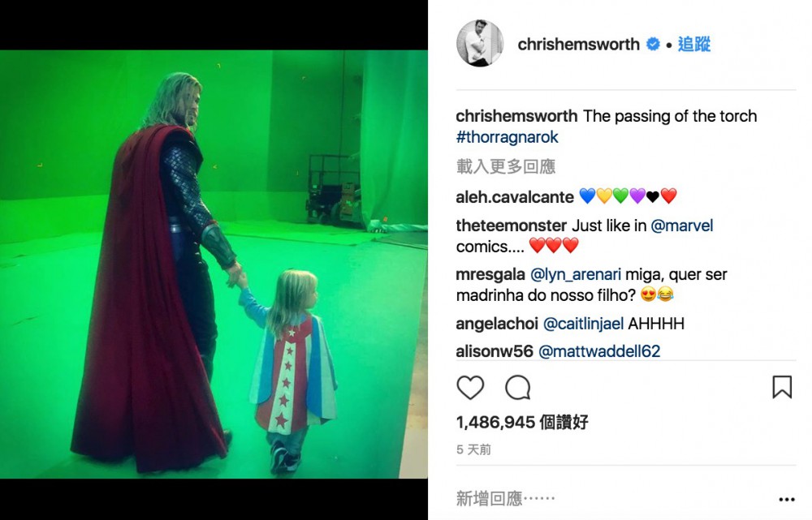
Task: Open chrishemsworth's profile picture
Action: pyautogui.click(x=480, y=44)
